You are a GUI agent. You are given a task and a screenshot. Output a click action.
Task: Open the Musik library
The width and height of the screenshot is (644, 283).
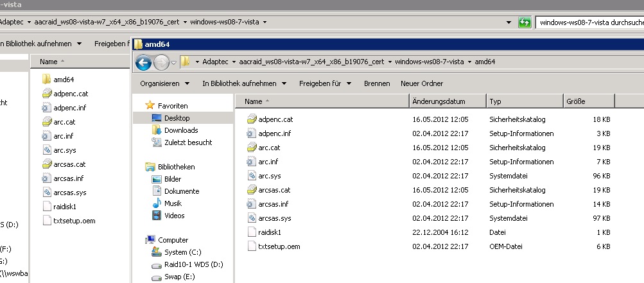[173, 203]
